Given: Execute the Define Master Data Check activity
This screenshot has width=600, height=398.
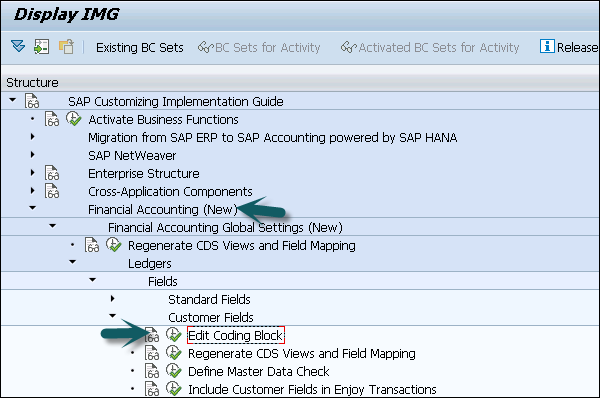Looking at the screenshot, I should point(173,371).
